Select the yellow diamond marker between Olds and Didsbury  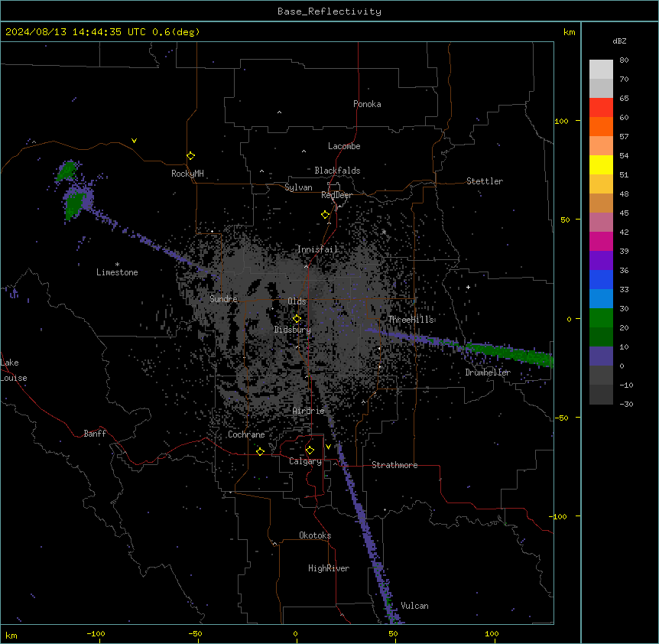point(297,319)
